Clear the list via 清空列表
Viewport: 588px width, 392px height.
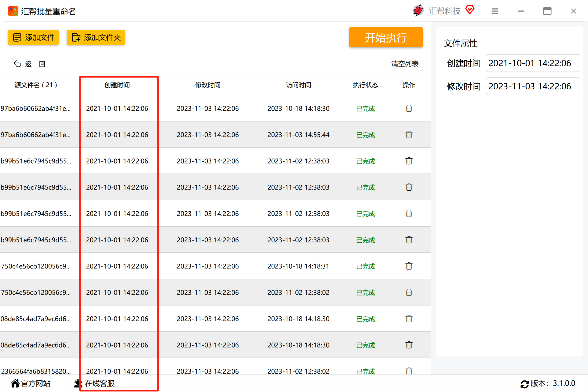[405, 64]
